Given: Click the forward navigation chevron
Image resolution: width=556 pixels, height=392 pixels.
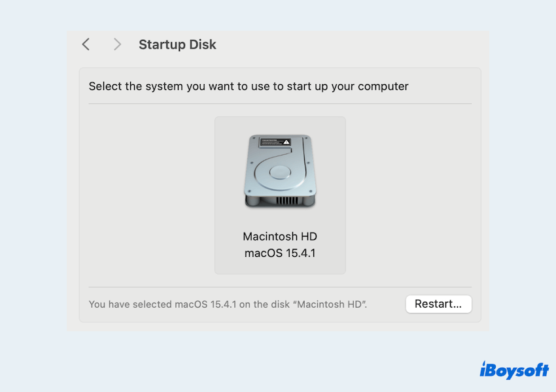Looking at the screenshot, I should click(x=117, y=44).
